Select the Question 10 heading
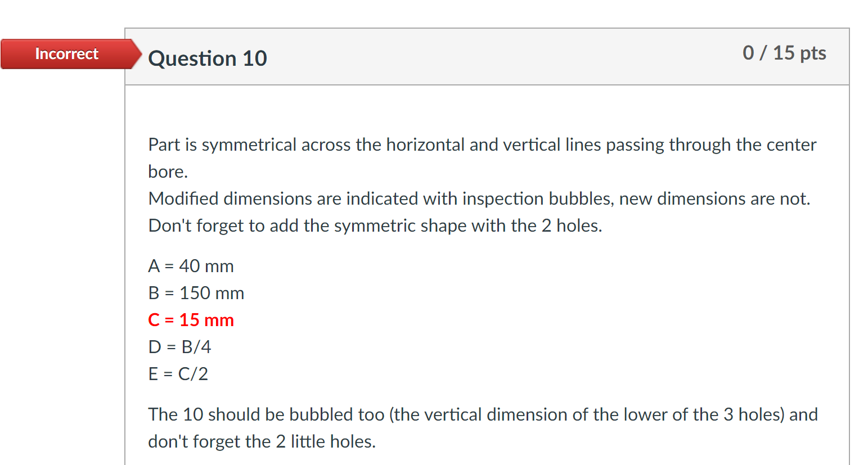Viewport: 868px width, 465px height. pos(208,58)
